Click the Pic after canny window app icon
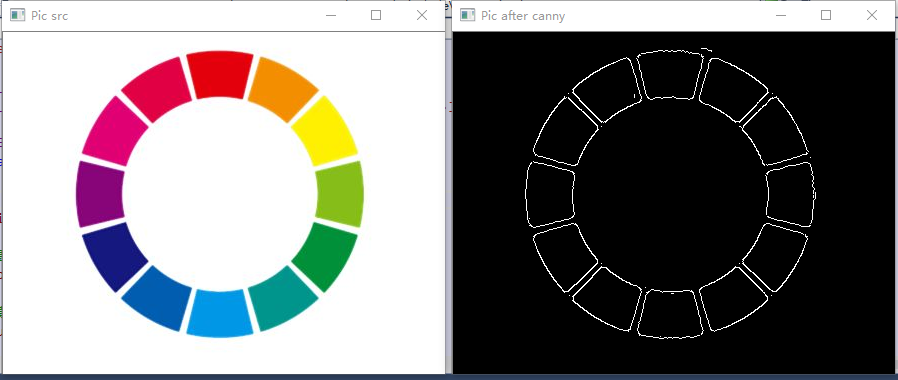Image resolution: width=898 pixels, height=380 pixels. tap(468, 15)
